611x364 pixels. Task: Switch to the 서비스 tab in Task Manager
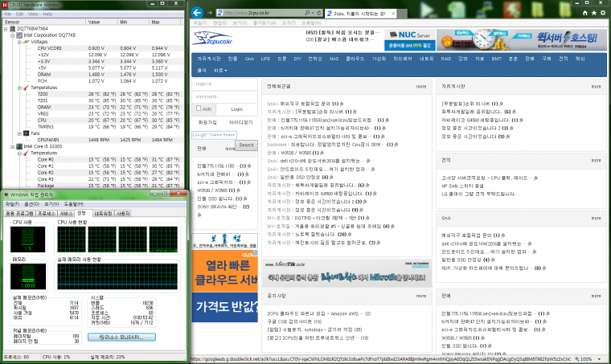coord(66,214)
